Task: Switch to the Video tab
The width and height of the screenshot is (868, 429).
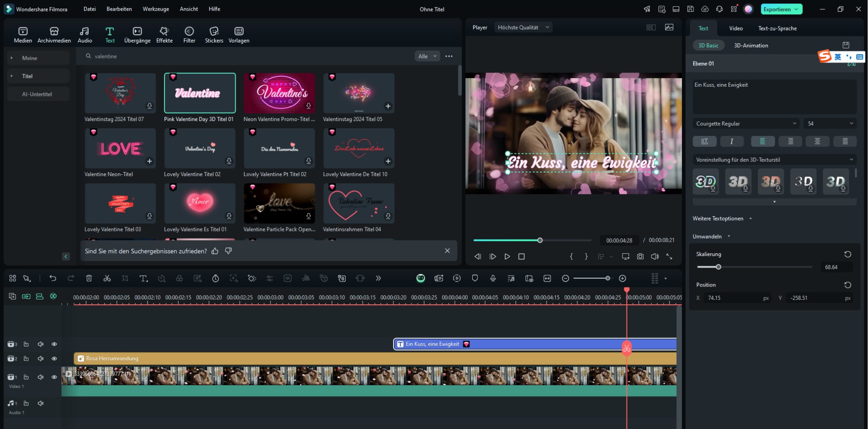Action: click(736, 28)
